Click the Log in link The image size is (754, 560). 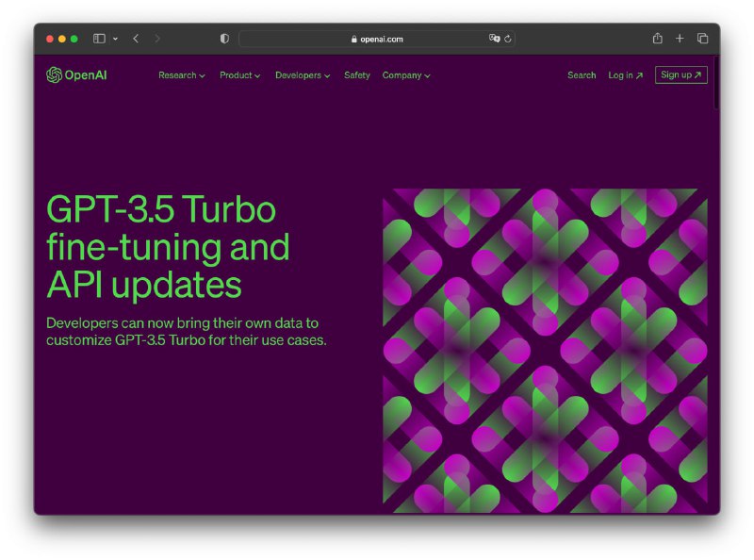[x=625, y=75]
